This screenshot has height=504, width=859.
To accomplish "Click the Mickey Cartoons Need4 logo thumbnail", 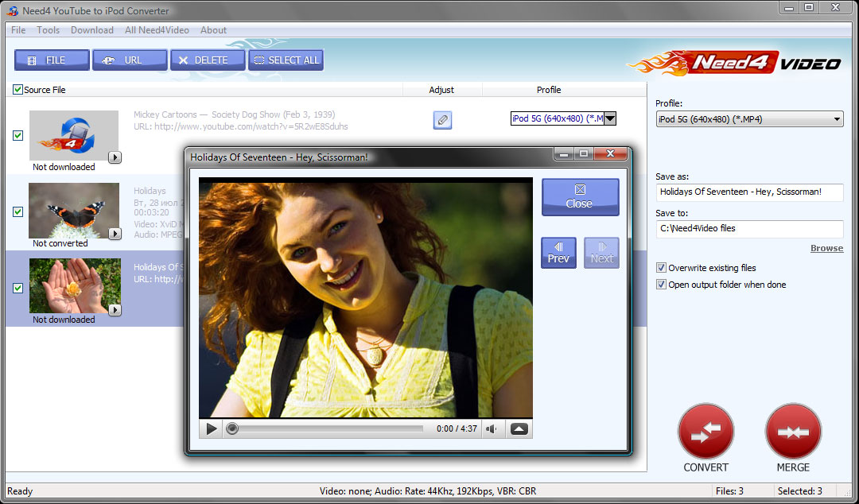I will [74, 135].
